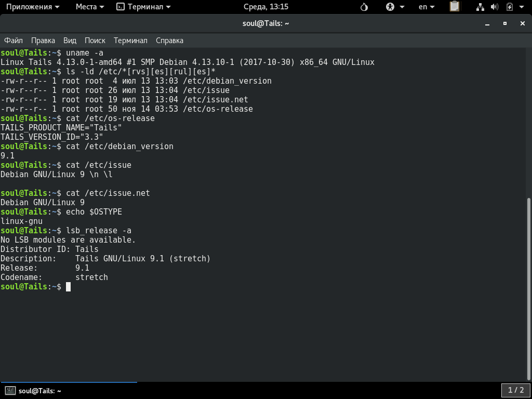This screenshot has width=532, height=399.
Task: Click /etc/debian_version in the ls listing
Action: (227, 81)
